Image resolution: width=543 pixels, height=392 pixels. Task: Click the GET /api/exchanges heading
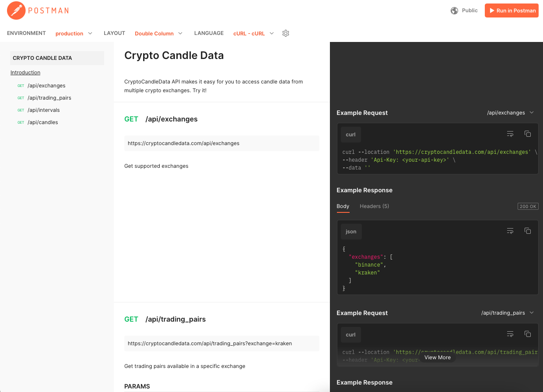[161, 119]
